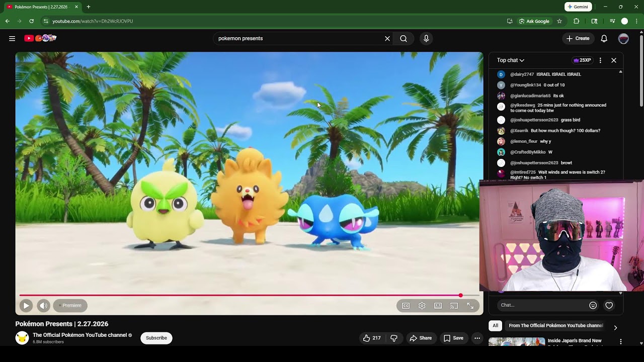The height and width of the screenshot is (362, 644).
Task: Close the live chat panel
Action: tap(614, 60)
